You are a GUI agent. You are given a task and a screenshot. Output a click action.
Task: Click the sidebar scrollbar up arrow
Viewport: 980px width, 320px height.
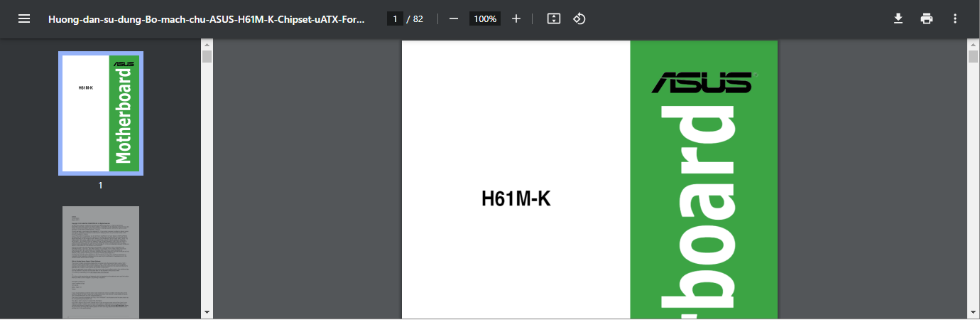207,45
